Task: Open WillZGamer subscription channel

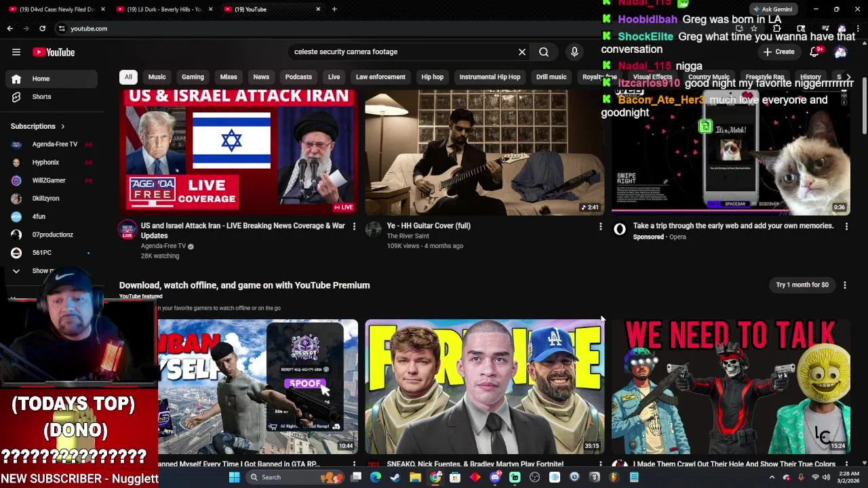Action: [52, 180]
